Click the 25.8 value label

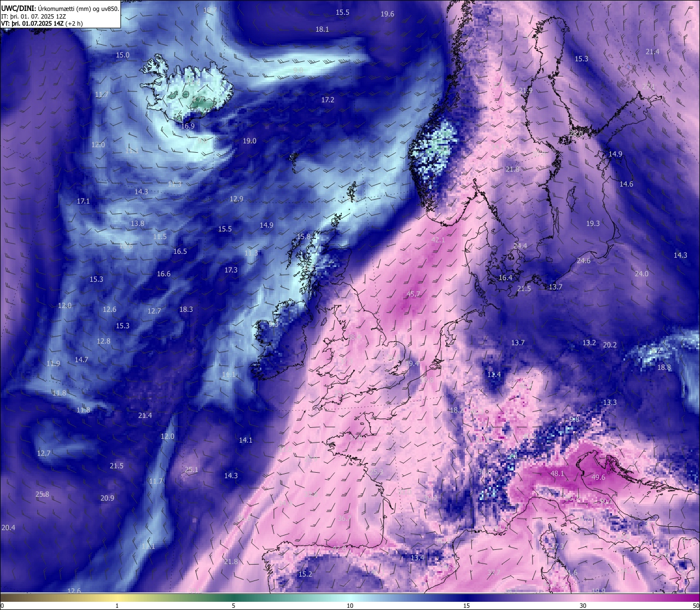click(42, 495)
